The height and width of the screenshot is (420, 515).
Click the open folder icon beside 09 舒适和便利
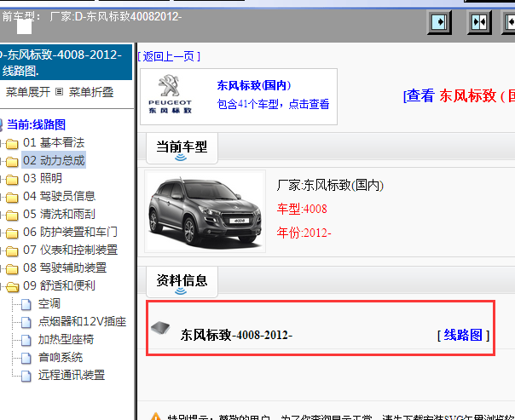[x=12, y=287]
